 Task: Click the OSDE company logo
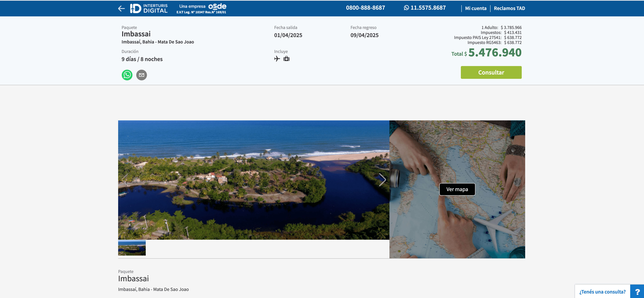[x=217, y=7]
